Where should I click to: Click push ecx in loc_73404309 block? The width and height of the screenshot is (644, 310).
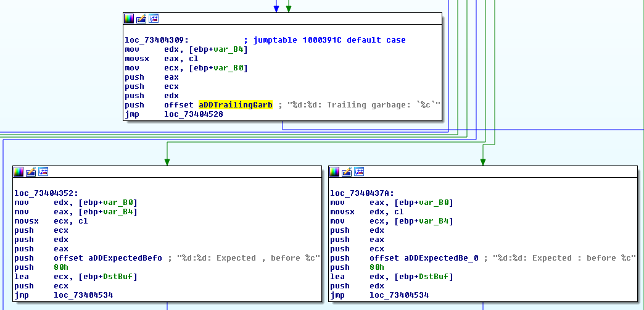pos(152,86)
